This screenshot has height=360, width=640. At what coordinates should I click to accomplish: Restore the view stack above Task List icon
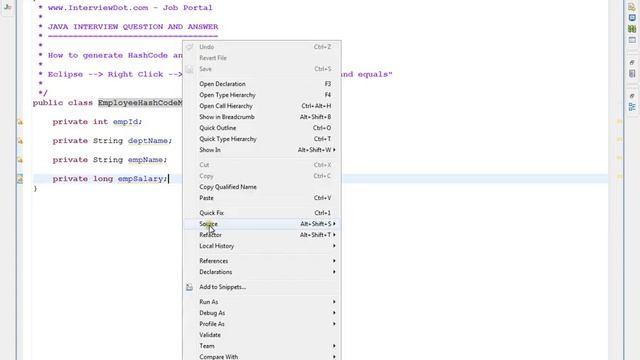click(632, 62)
